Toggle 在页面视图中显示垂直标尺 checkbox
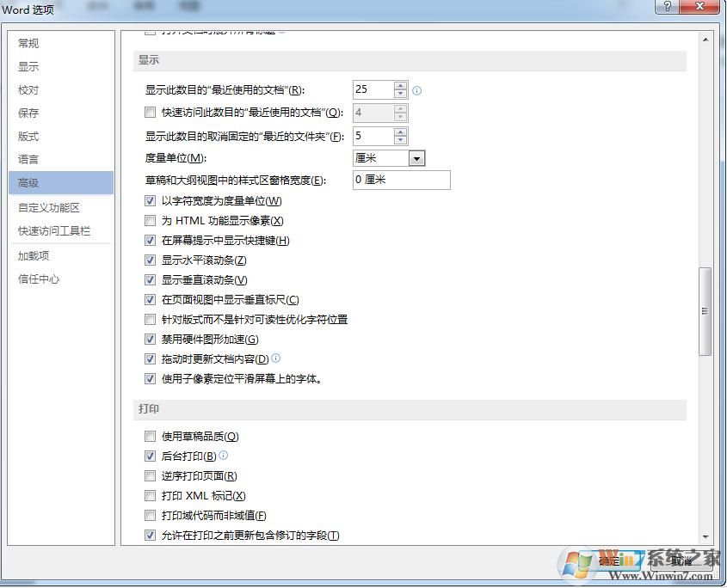This screenshot has width=727, height=588. [150, 300]
